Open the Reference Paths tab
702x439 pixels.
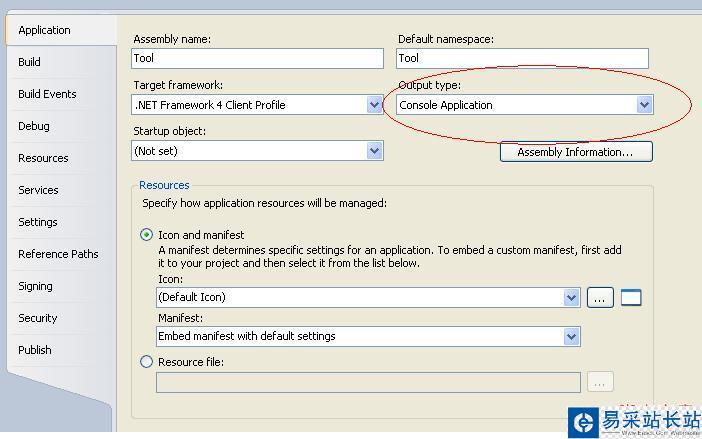coord(58,254)
